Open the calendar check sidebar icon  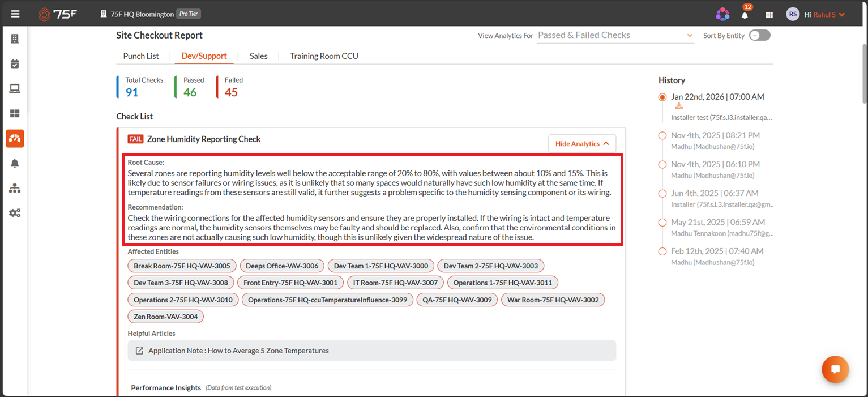click(15, 63)
